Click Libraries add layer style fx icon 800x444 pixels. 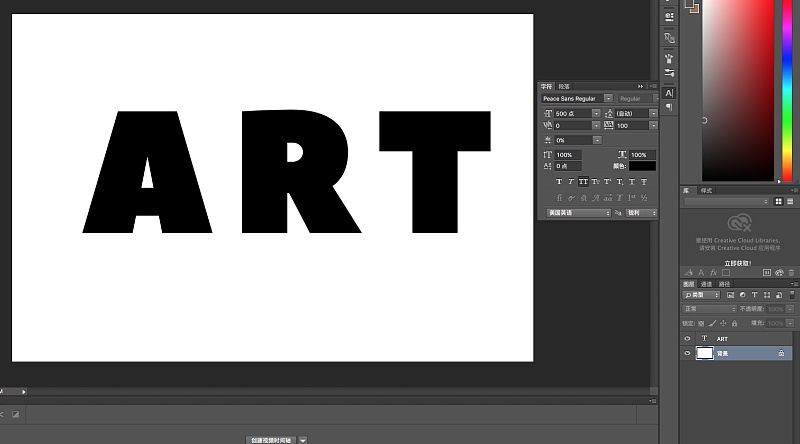tap(713, 273)
